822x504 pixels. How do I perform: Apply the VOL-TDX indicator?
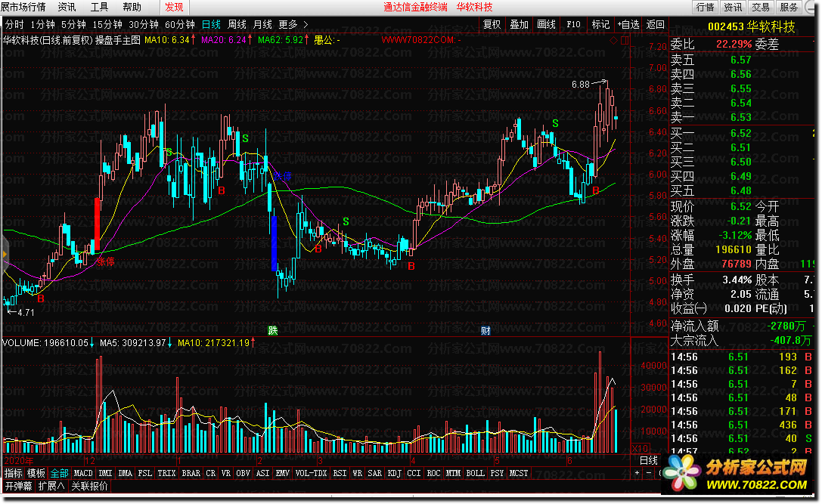point(311,473)
